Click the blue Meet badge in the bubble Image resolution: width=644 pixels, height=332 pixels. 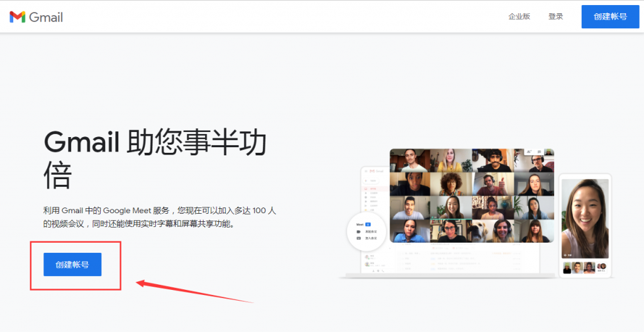[x=368, y=224]
